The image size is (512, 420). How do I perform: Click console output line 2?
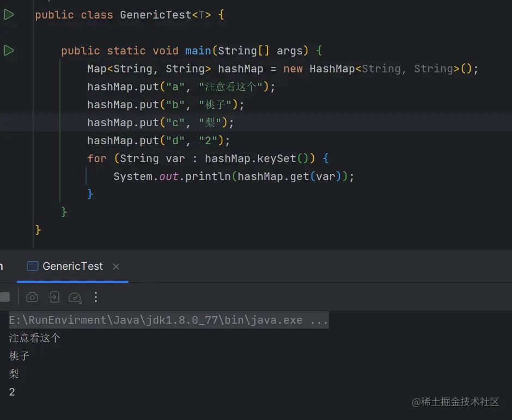pyautogui.click(x=12, y=392)
